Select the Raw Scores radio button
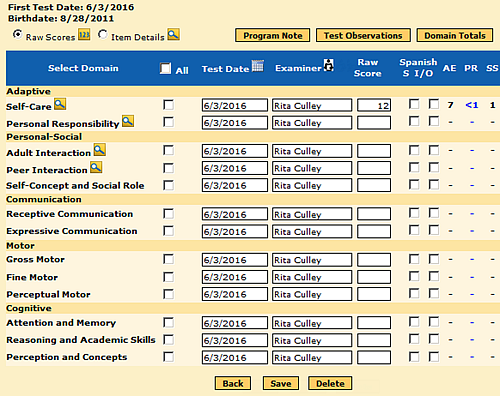Image resolution: width=500 pixels, height=396 pixels. pyautogui.click(x=17, y=34)
